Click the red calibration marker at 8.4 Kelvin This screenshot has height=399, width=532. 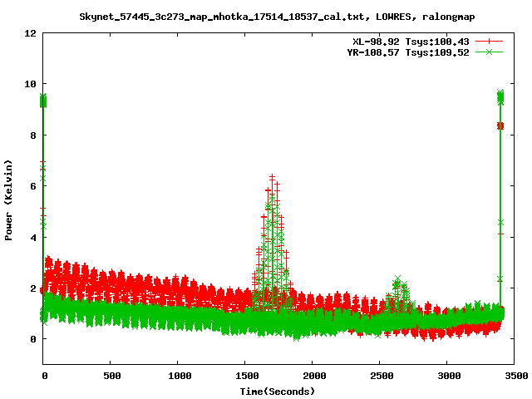click(x=500, y=126)
